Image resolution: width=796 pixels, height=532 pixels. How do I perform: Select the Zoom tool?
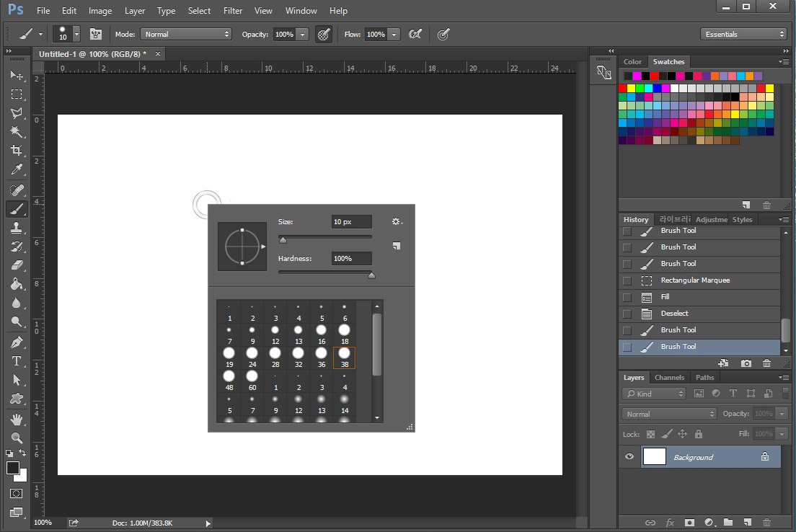(x=17, y=438)
